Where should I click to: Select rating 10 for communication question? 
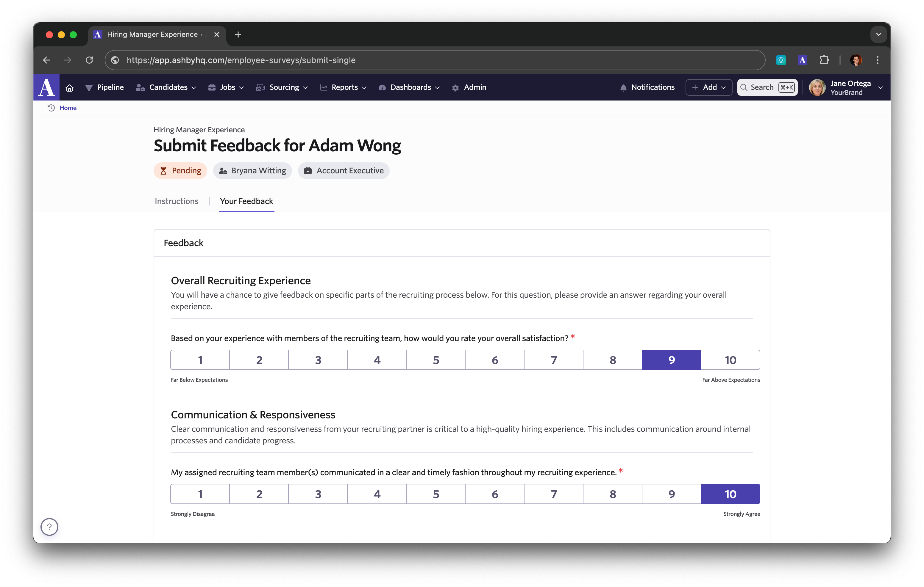(x=731, y=494)
